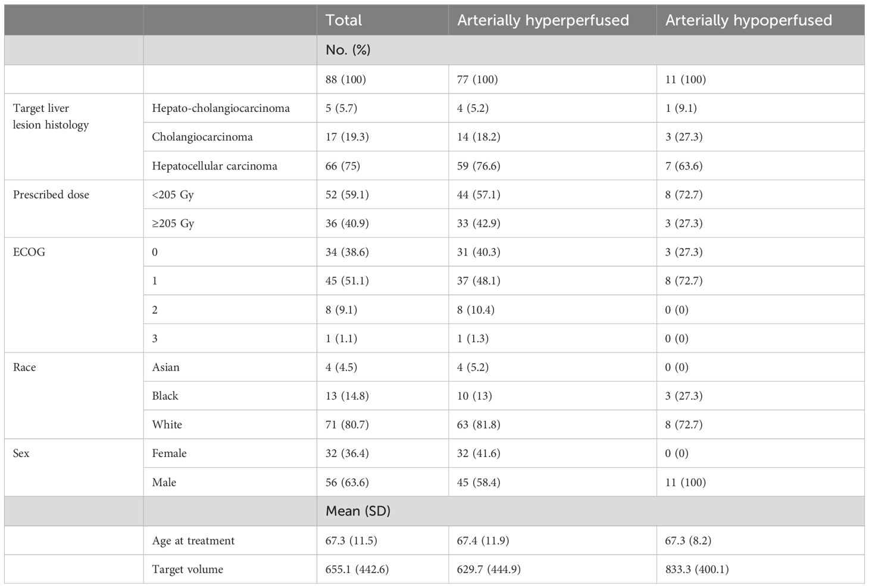Select the Target volume value 833.3 (400.1)
869x588 pixels.
tap(697, 570)
